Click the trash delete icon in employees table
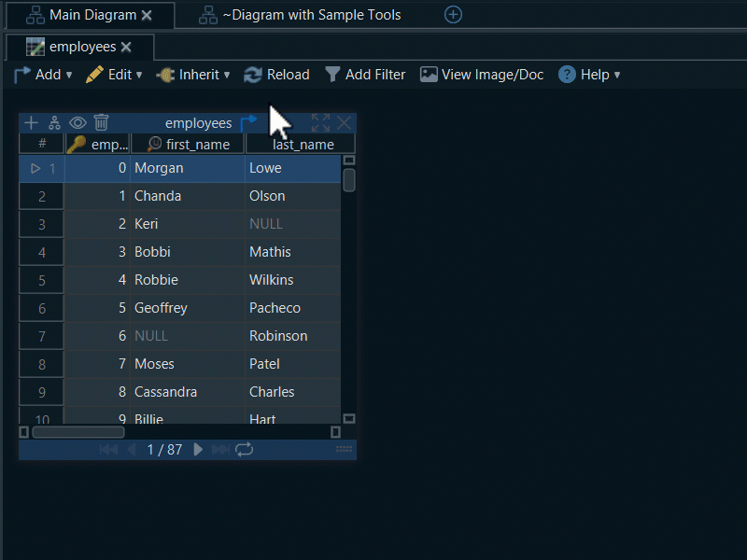The width and height of the screenshot is (747, 560). [x=101, y=122]
